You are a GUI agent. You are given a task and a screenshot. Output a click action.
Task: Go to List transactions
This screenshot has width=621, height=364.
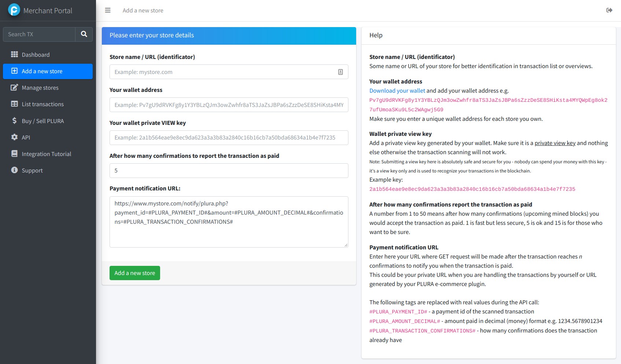pos(48,104)
